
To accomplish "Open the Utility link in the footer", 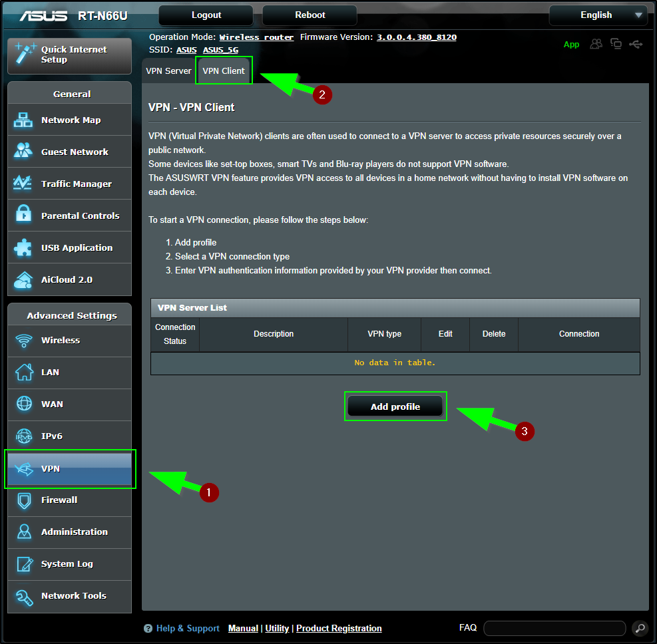I will click(x=277, y=628).
